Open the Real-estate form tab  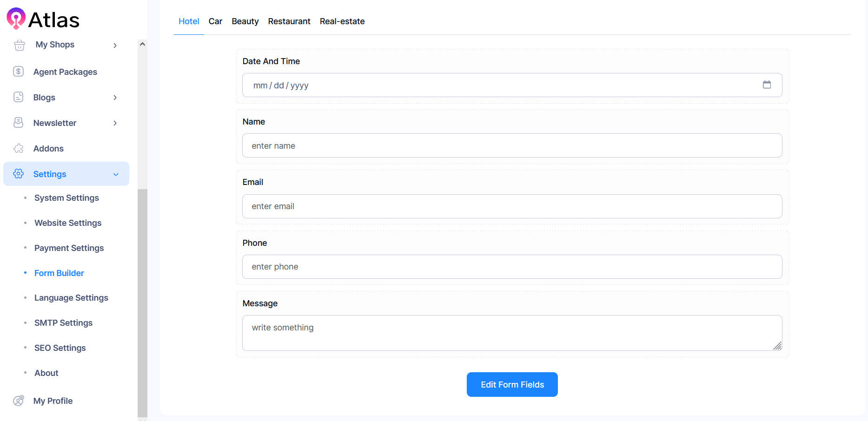tap(342, 21)
